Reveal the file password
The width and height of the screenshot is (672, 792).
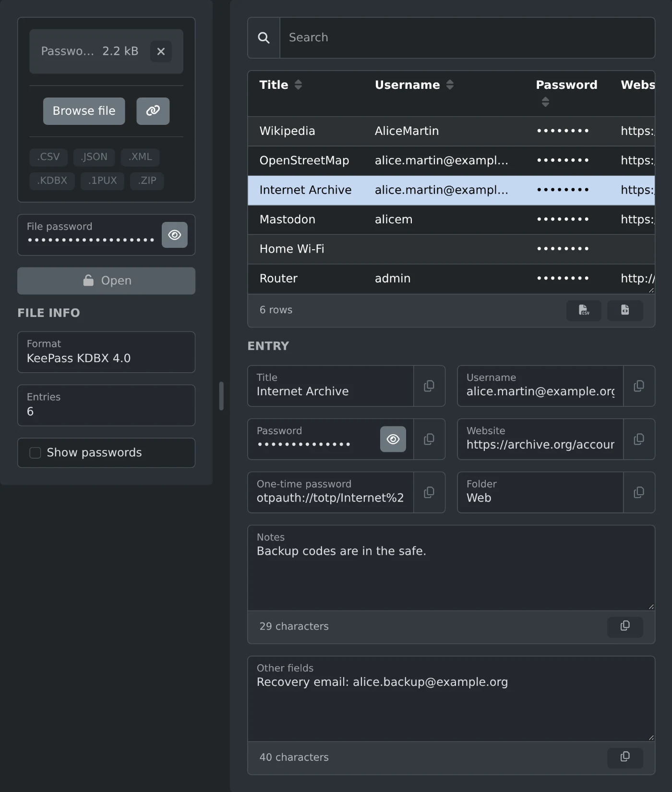(x=175, y=235)
